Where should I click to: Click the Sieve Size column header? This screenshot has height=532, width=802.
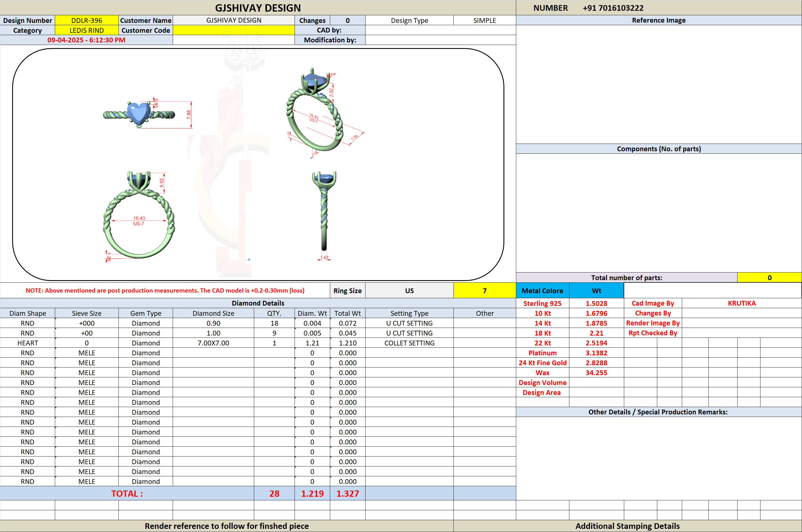click(87, 313)
